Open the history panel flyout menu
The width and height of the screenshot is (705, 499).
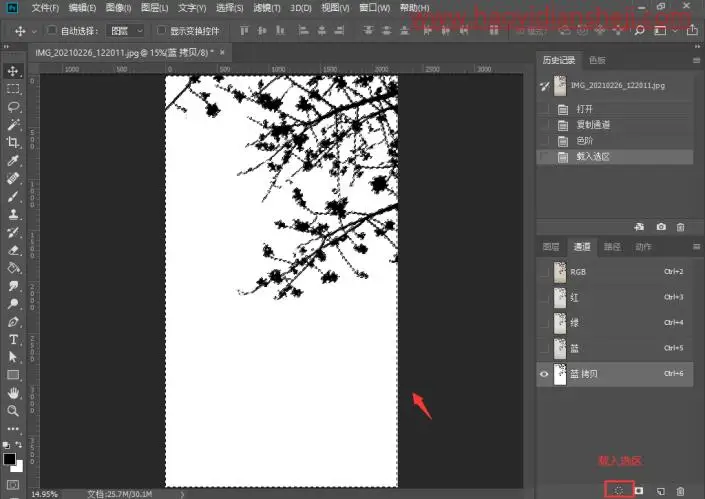coord(696,60)
